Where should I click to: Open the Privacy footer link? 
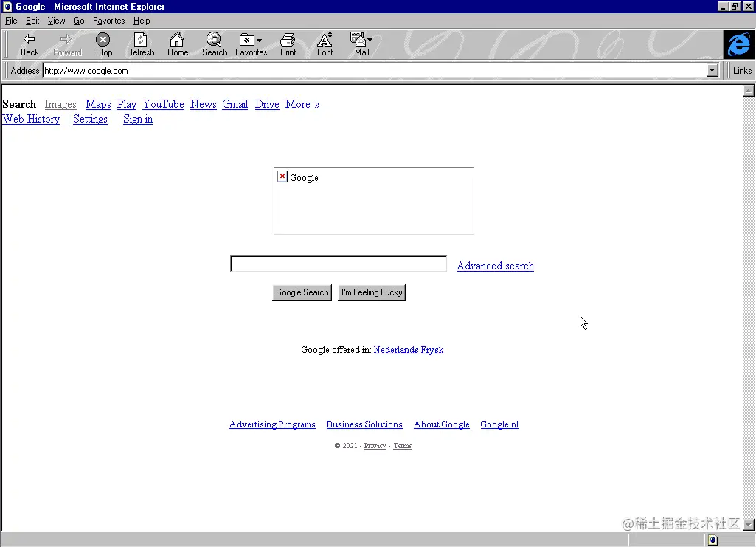pyautogui.click(x=375, y=446)
